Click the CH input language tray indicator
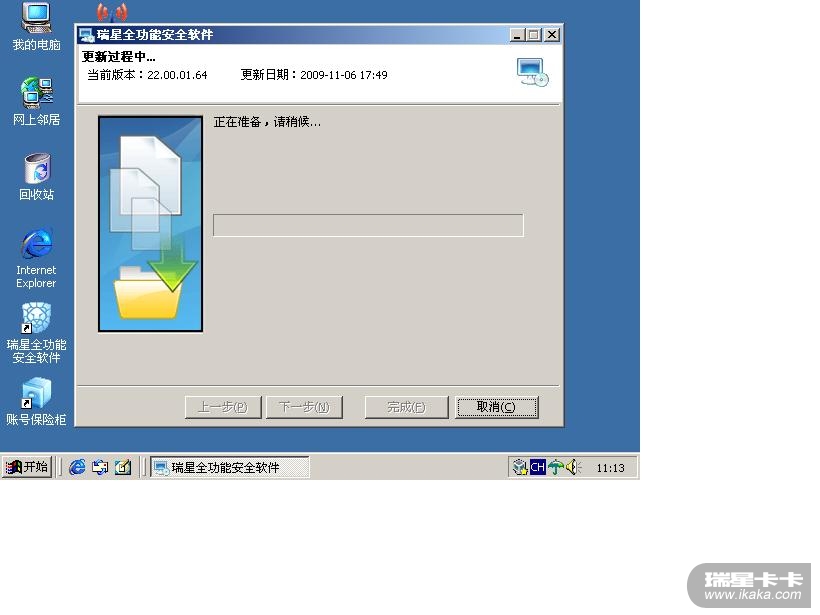 538,466
